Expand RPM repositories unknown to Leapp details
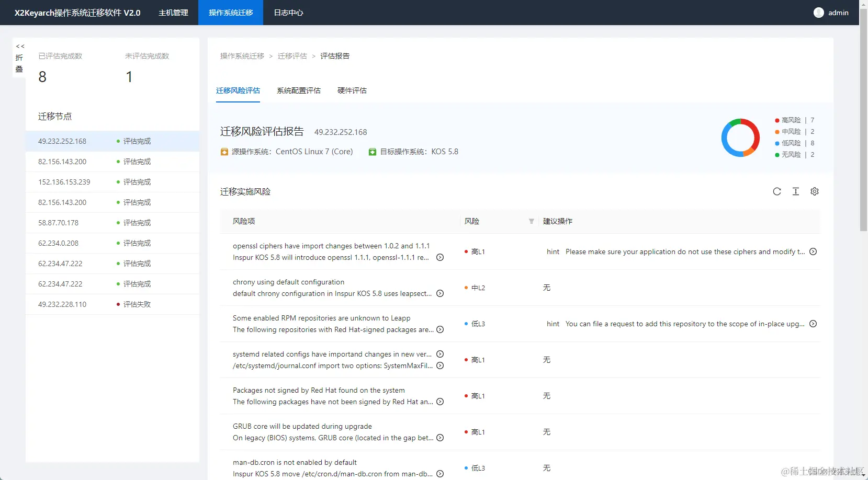868x480 pixels. 440,329
